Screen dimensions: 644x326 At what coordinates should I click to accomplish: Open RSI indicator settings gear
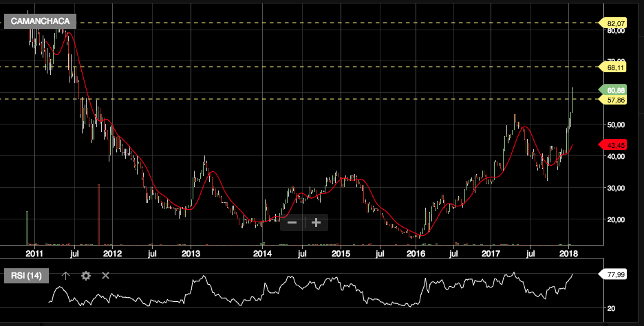coord(86,275)
